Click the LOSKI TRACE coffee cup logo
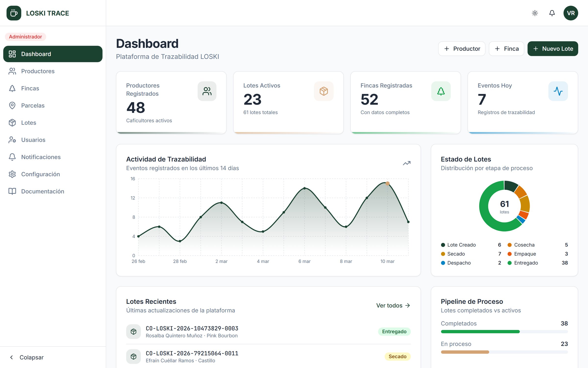The image size is (588, 368). point(14,13)
